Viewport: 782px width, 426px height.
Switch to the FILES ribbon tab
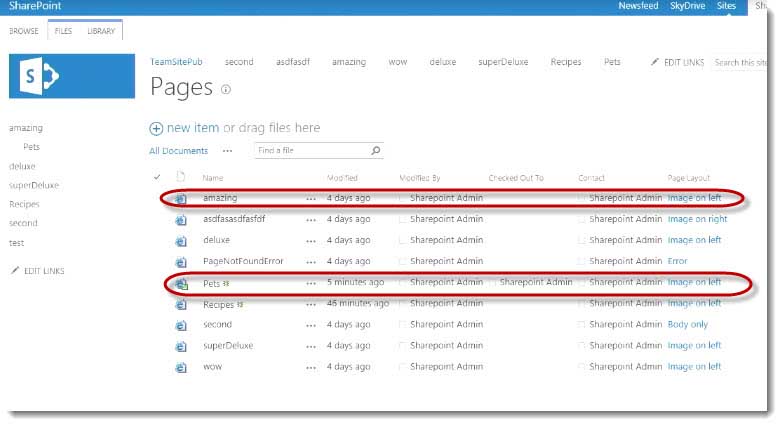[63, 31]
